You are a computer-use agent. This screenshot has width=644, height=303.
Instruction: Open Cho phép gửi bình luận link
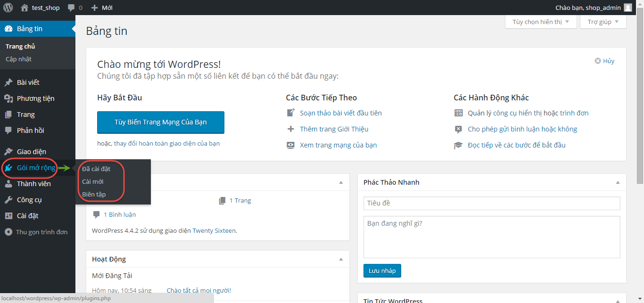click(x=522, y=129)
